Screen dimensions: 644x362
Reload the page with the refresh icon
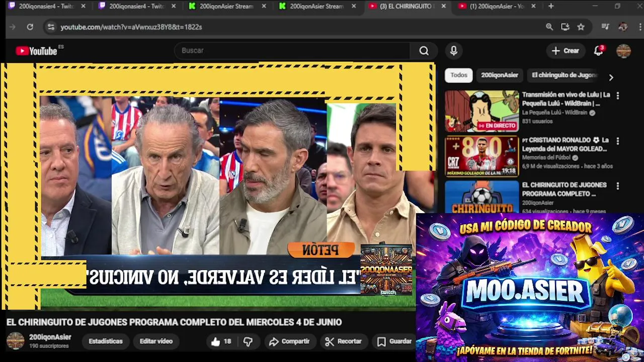pos(30,27)
